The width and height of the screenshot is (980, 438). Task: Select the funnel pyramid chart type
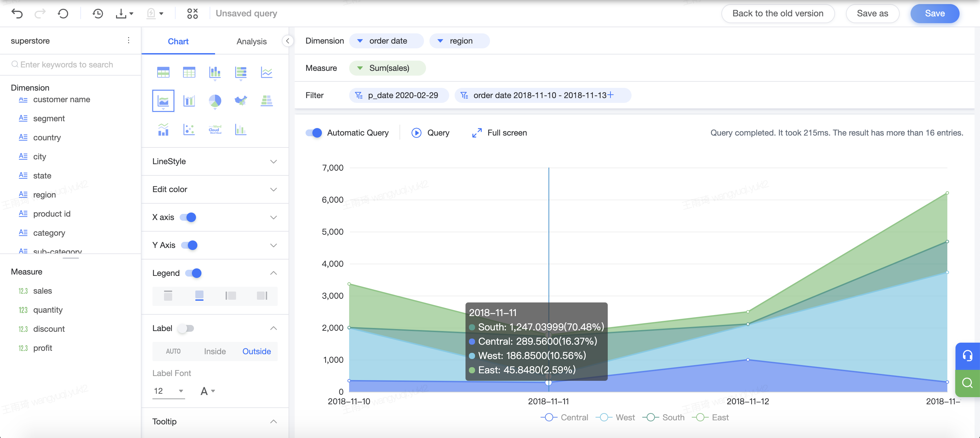[x=267, y=100]
